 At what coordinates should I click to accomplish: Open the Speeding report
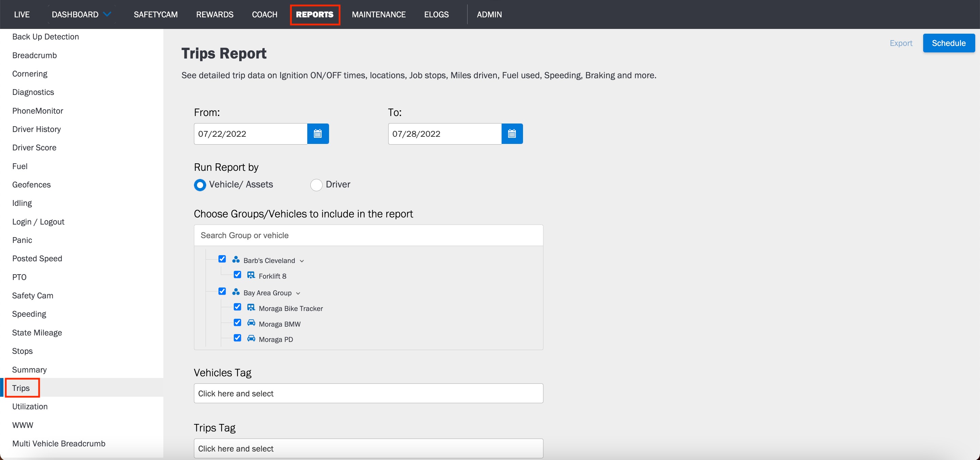click(29, 314)
